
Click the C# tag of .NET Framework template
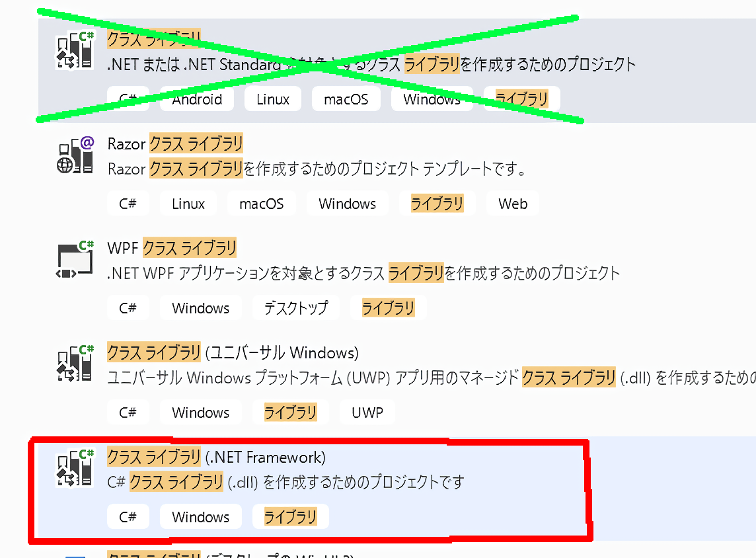pos(128,516)
